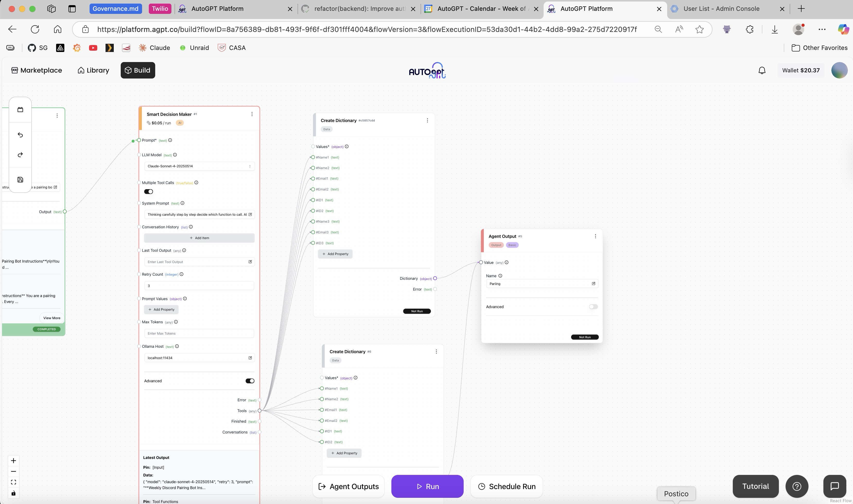This screenshot has width=853, height=504.
Task: Open the blocks menu icon in left toolbar
Action: tap(20, 110)
